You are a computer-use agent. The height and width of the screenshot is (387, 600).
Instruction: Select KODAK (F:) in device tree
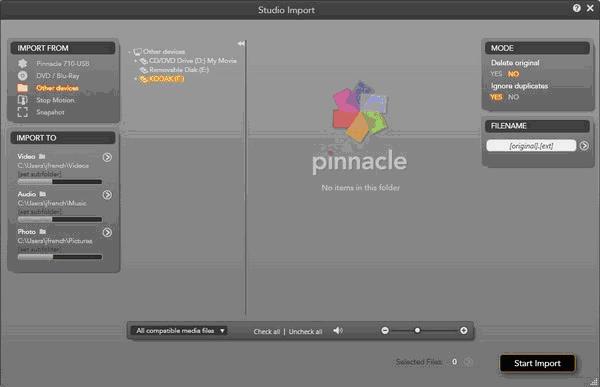(x=166, y=79)
